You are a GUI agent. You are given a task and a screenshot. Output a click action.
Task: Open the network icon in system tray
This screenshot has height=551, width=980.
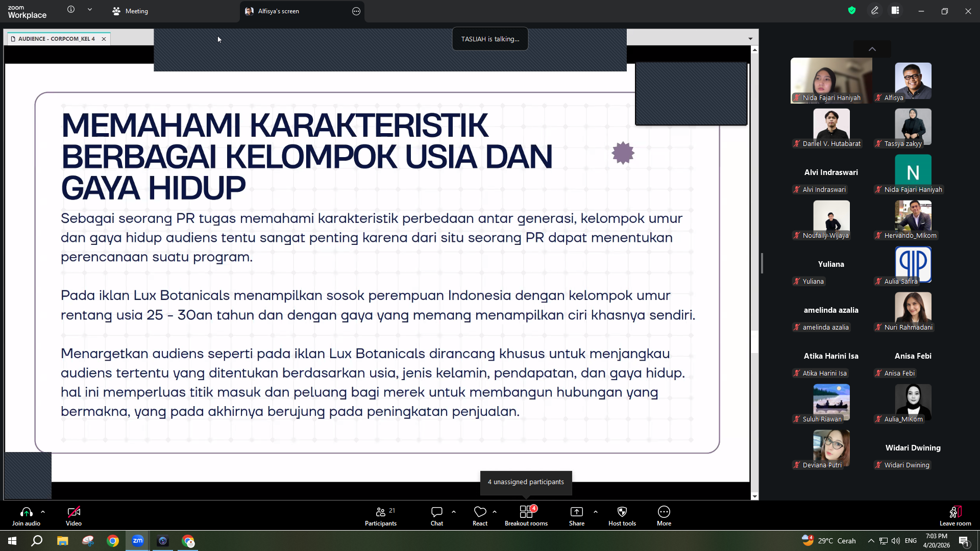[x=884, y=541]
